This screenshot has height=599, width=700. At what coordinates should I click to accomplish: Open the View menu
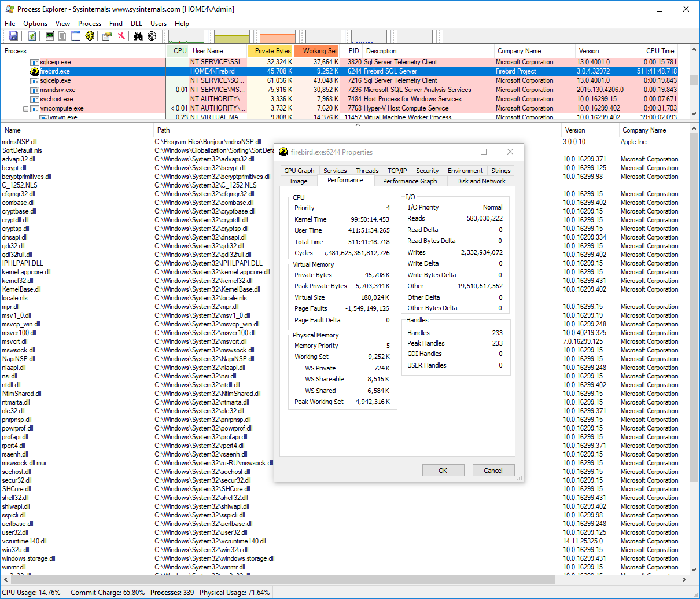(x=62, y=24)
